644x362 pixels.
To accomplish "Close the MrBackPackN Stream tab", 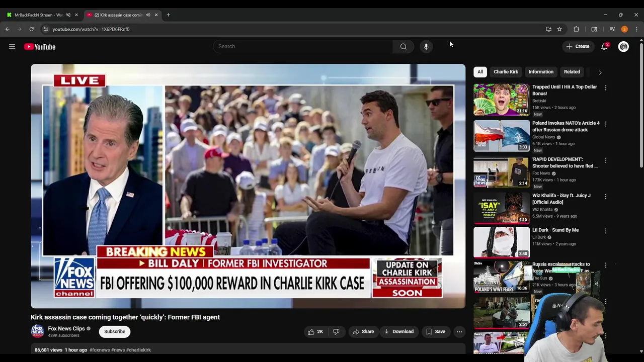I will (76, 15).
